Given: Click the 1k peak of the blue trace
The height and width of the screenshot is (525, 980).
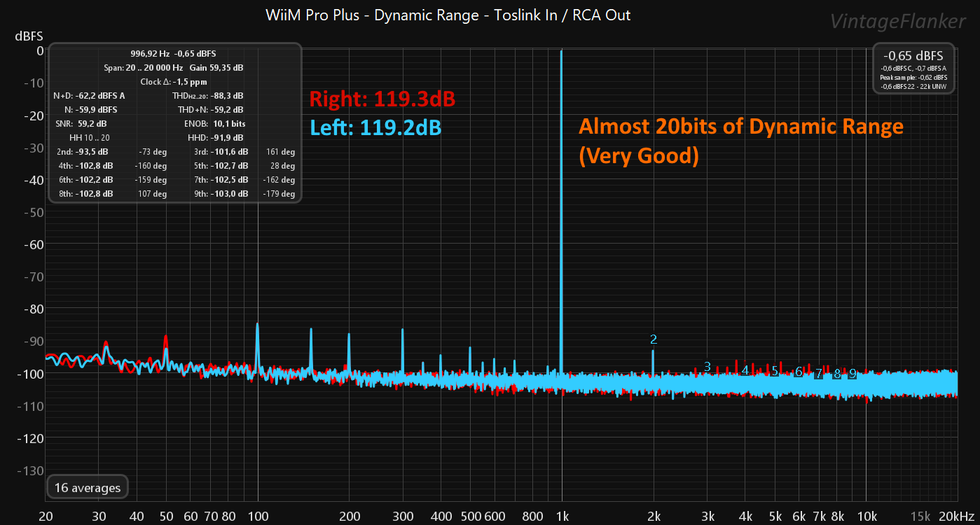Looking at the screenshot, I should point(561,52).
